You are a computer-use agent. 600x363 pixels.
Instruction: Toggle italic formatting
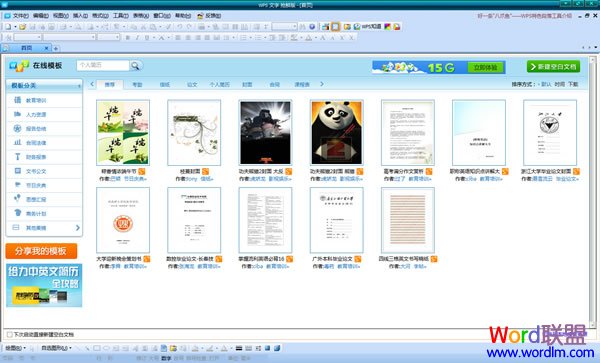click(x=137, y=37)
